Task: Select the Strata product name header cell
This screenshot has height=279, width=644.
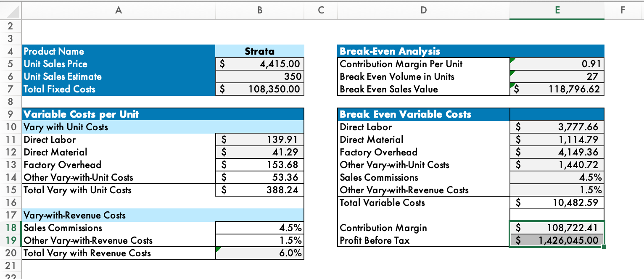Action: click(x=259, y=51)
